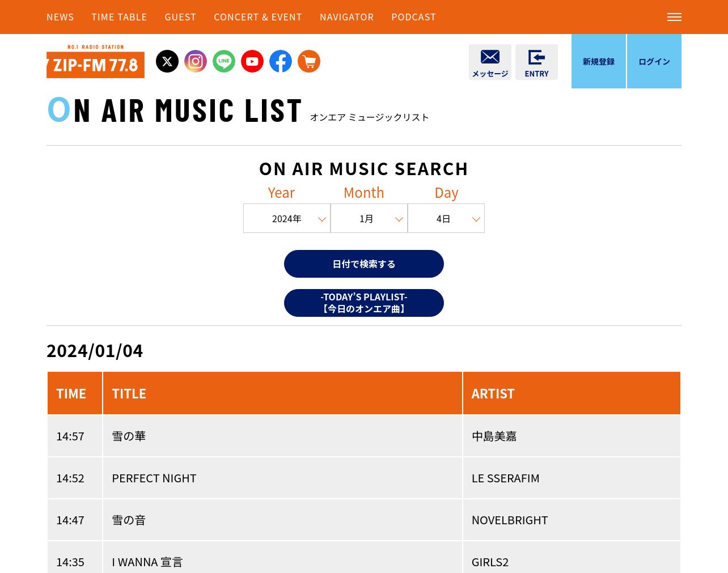The image size is (728, 573).
Task: Open the orange shopping cart icon
Action: (x=309, y=61)
